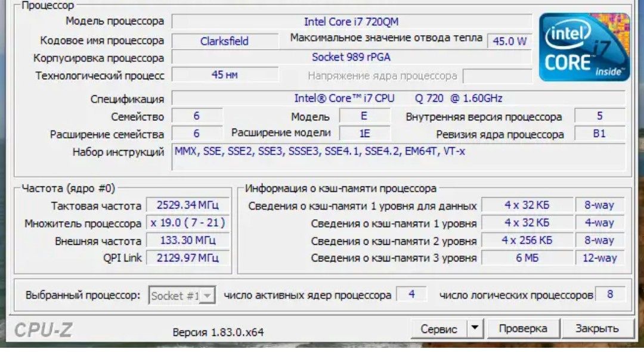The image size is (644, 352).
Task: Click the 133.30 МГц external frequency value
Action: coord(188,240)
